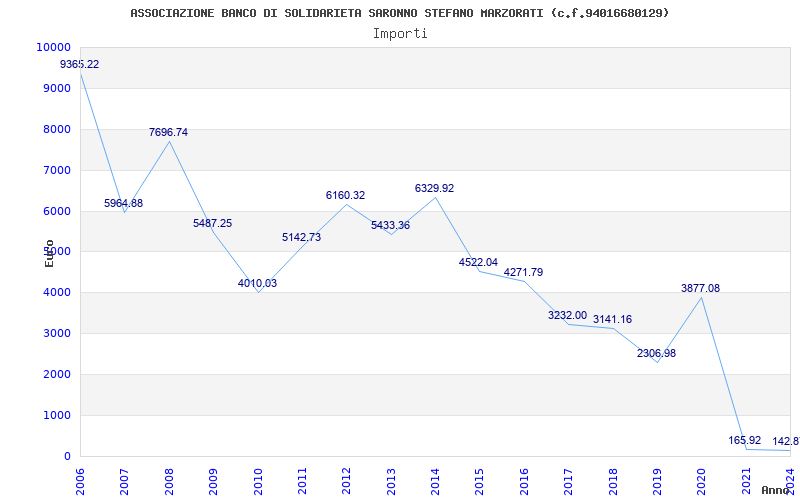Click the 9365.22 data label for 2006
Image resolution: width=800 pixels, height=500 pixels.
tap(80, 64)
